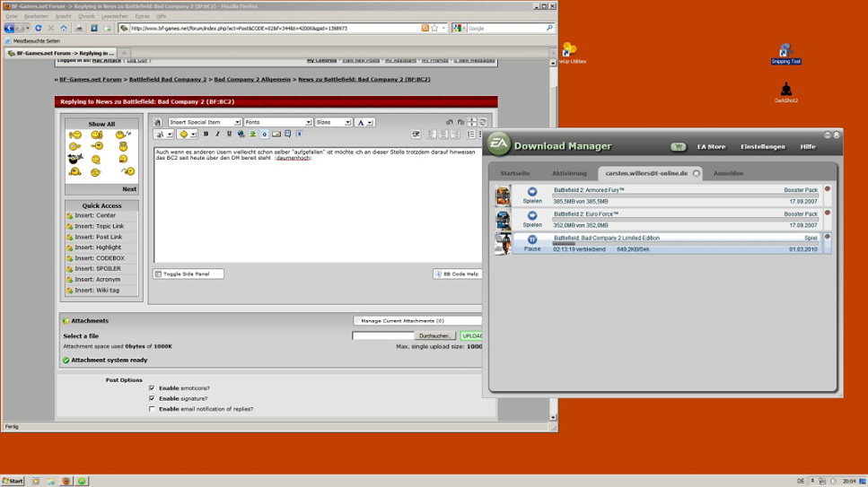Remove the Battlefield 2: Armored Fury entry
Screen dimensions: 868x487
click(x=828, y=189)
